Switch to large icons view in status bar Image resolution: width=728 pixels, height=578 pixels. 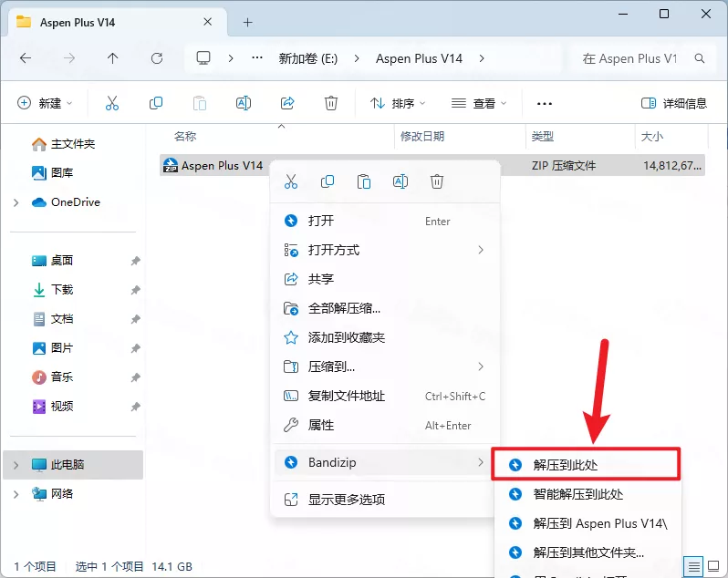714,566
